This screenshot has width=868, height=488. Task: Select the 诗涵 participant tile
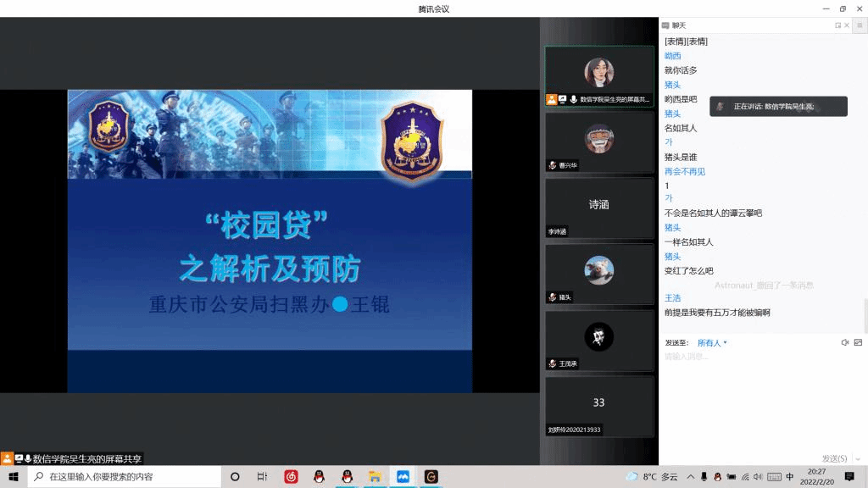[599, 208]
